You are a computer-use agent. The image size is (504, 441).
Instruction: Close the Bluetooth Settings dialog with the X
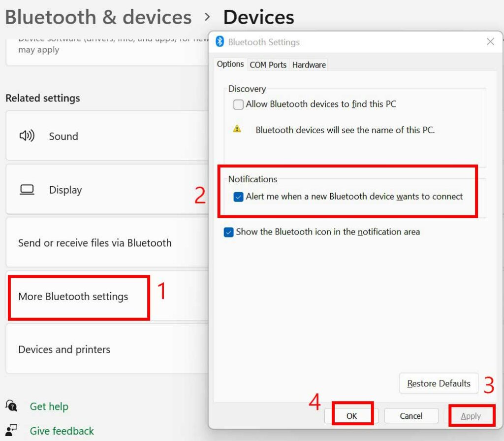coord(490,42)
